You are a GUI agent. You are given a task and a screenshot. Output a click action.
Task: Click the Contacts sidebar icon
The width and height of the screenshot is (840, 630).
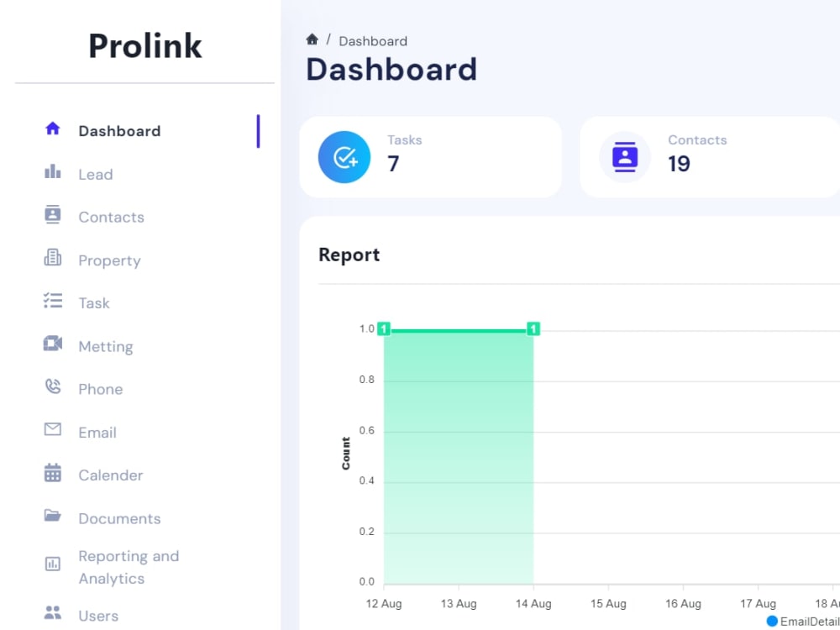(x=52, y=214)
